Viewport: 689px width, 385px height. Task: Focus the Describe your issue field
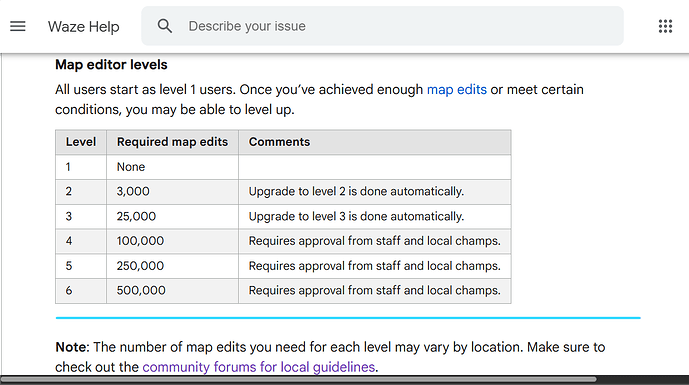tap(382, 26)
